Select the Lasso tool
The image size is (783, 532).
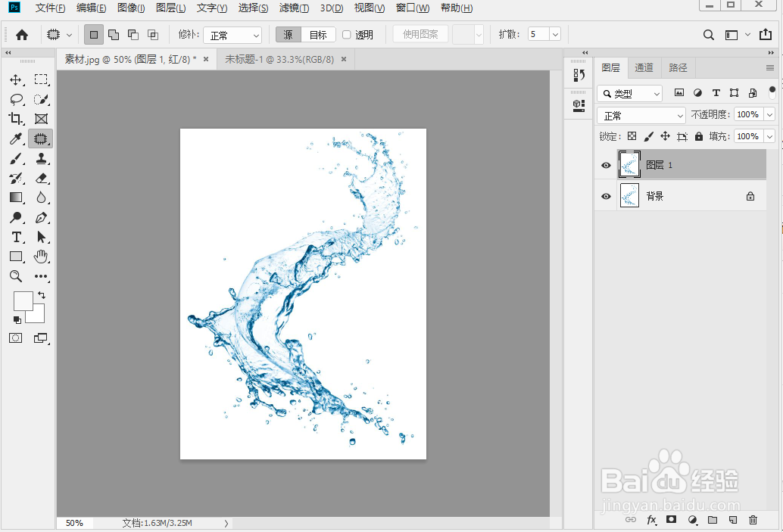[x=16, y=99]
